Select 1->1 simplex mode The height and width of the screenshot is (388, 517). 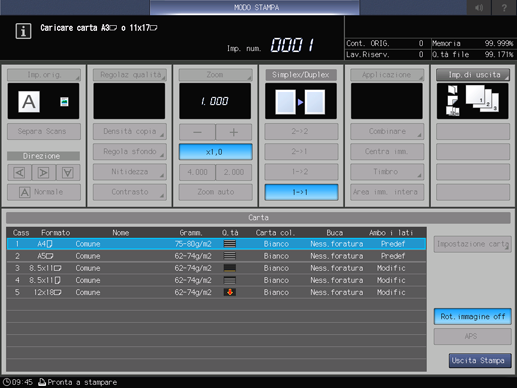[301, 192]
